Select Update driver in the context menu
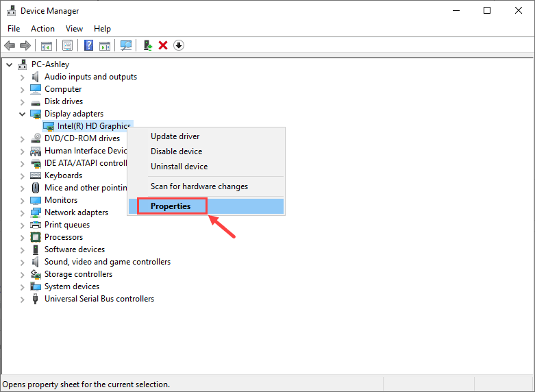Screen dimensions: 535x392 175,136
